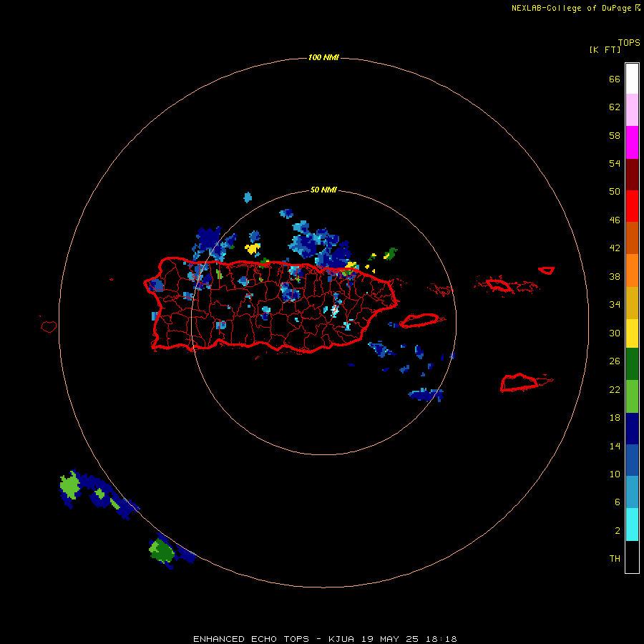Click the white swatch in the tops legend
The image size is (644, 644).
coord(632,79)
